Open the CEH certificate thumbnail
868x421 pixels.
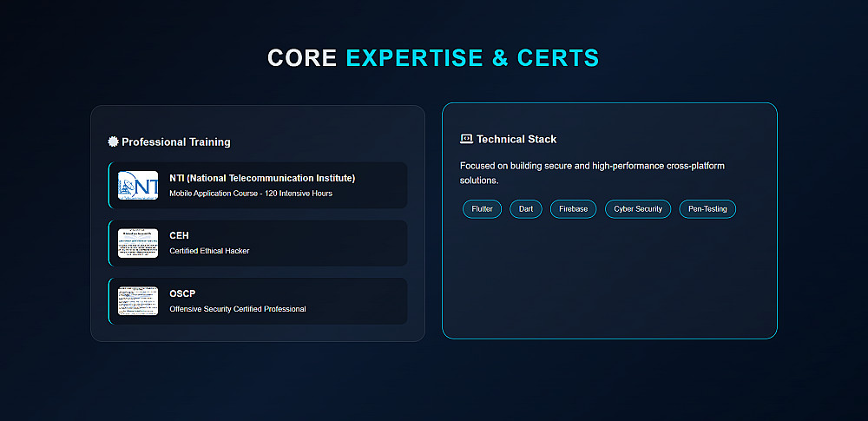138,243
